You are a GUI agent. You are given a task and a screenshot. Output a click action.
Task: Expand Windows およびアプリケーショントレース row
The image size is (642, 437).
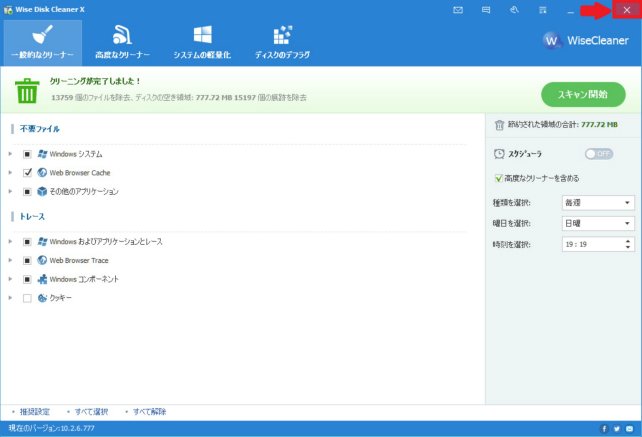[x=10, y=242]
